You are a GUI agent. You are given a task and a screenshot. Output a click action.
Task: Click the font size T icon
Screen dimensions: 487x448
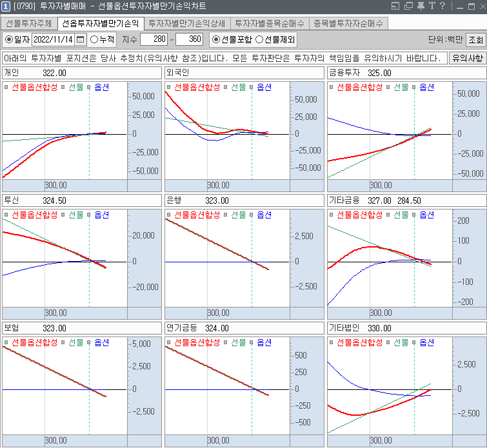431,6
